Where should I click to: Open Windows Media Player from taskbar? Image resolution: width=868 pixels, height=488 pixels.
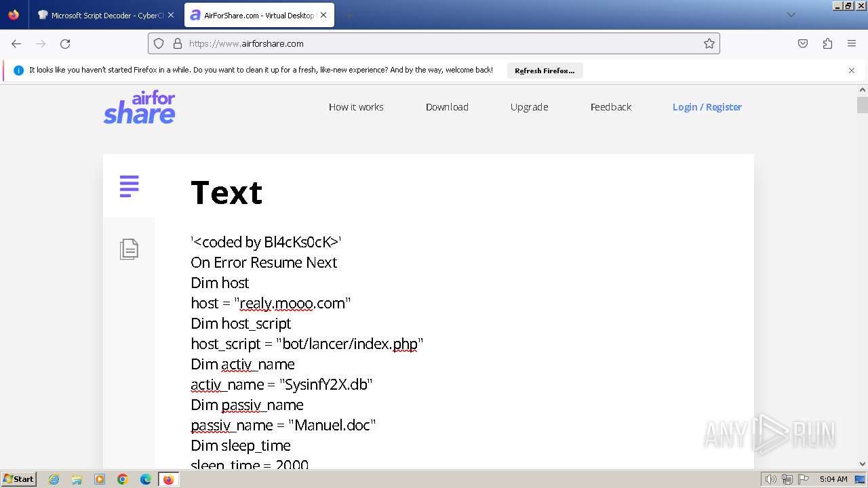[100, 479]
